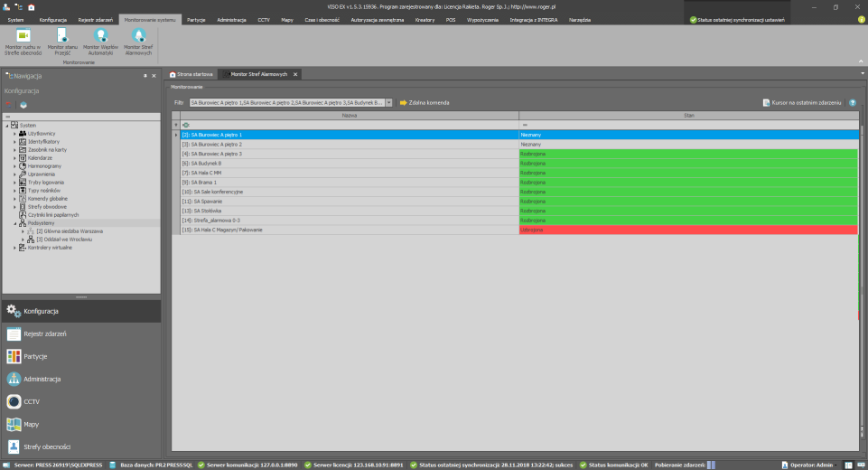Click the blue help question mark icon
Viewport: 868px width, 470px height.
click(x=852, y=103)
